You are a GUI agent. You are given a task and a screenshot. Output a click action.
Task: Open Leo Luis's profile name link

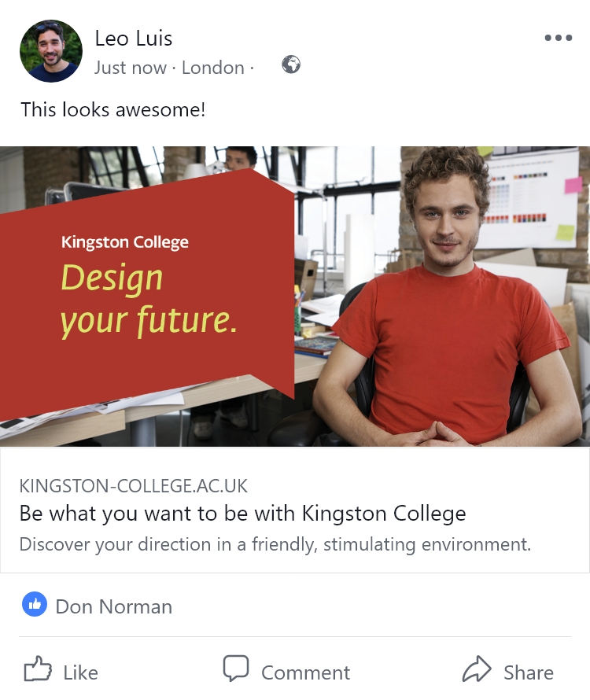133,38
